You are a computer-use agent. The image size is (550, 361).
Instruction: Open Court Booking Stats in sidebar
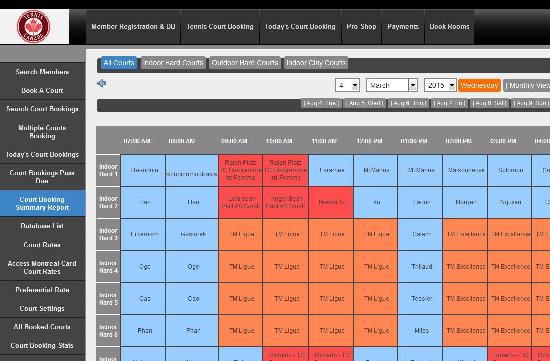[x=42, y=346]
